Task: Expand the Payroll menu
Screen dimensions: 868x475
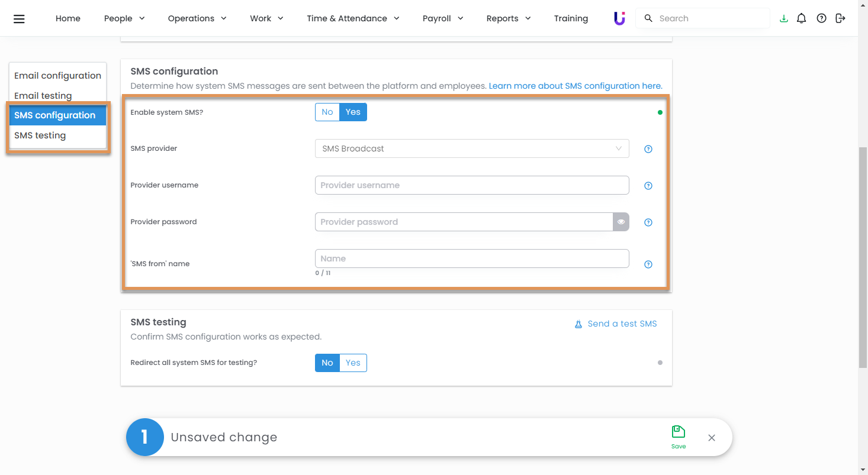Action: (x=443, y=18)
